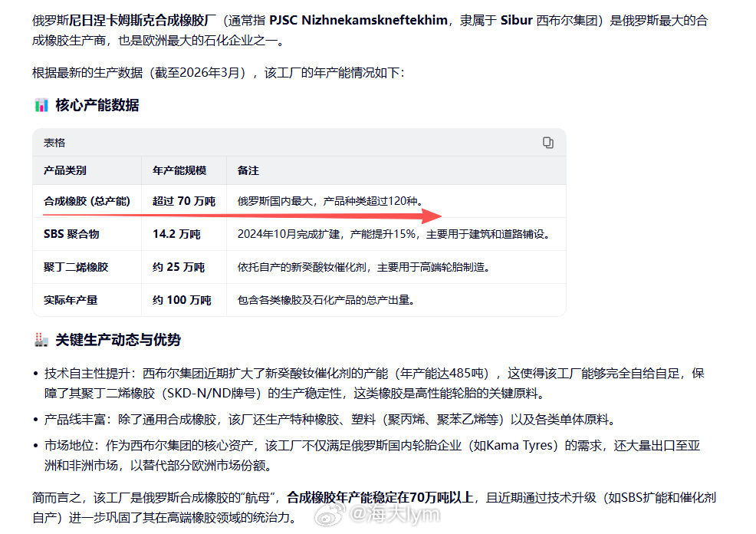Click the factory emoji beside 关键生产动态与优势
This screenshot has height=534, width=756.
[41, 340]
